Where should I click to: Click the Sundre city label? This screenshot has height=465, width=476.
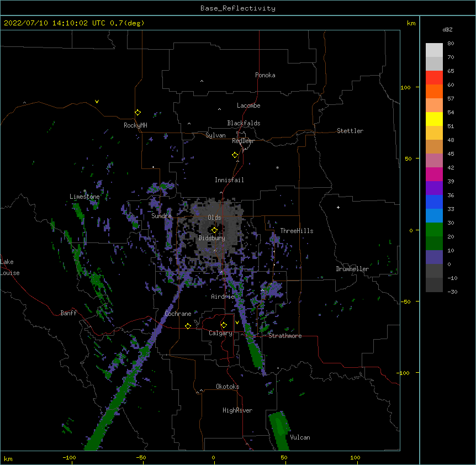161,216
